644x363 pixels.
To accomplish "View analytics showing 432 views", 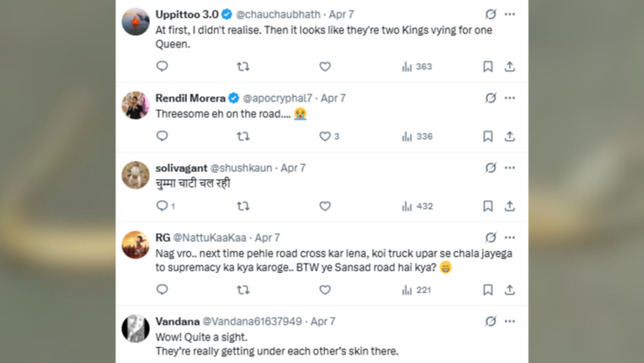I will click(x=418, y=206).
